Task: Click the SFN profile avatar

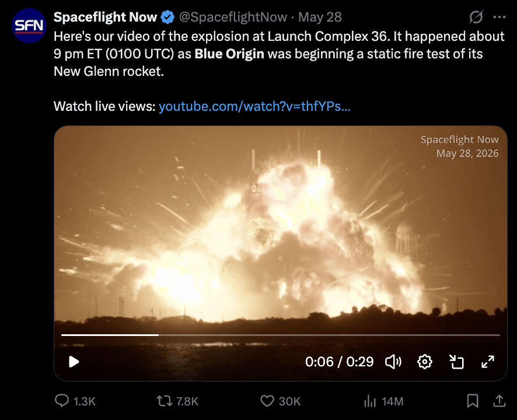Action: 29,26
